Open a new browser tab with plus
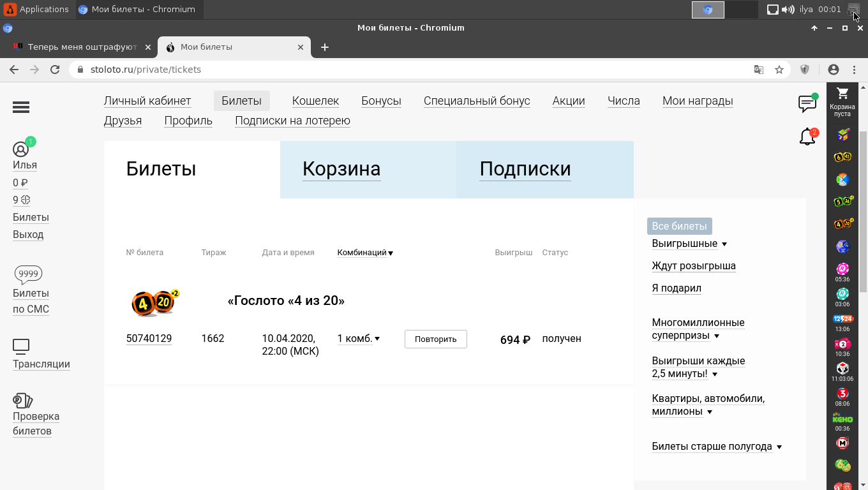This screenshot has height=490, width=868. [x=325, y=47]
